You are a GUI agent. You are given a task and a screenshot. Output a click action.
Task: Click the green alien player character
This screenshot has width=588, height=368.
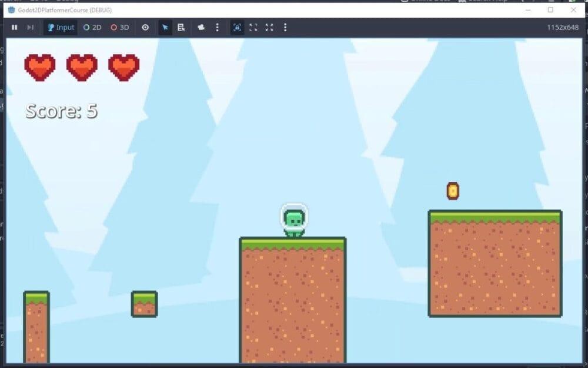coord(294,221)
